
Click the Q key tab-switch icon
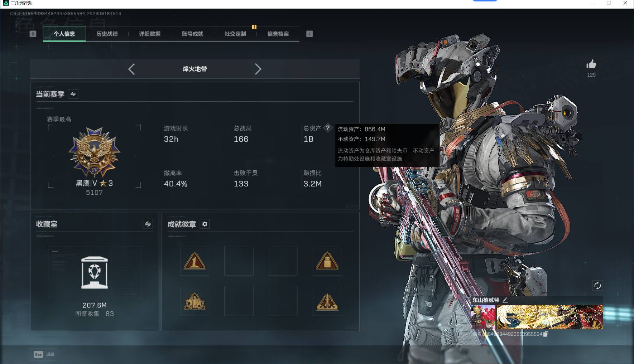coord(33,34)
